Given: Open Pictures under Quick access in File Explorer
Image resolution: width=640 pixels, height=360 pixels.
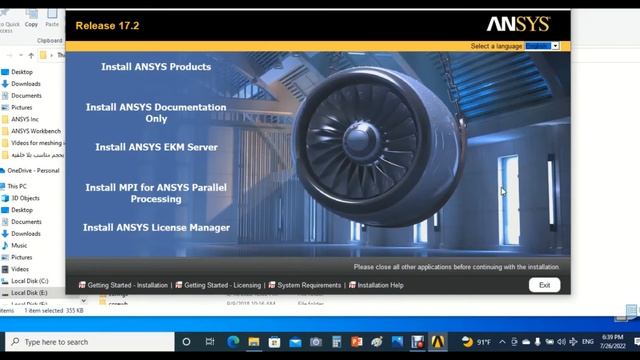Looking at the screenshot, I should pos(22,107).
